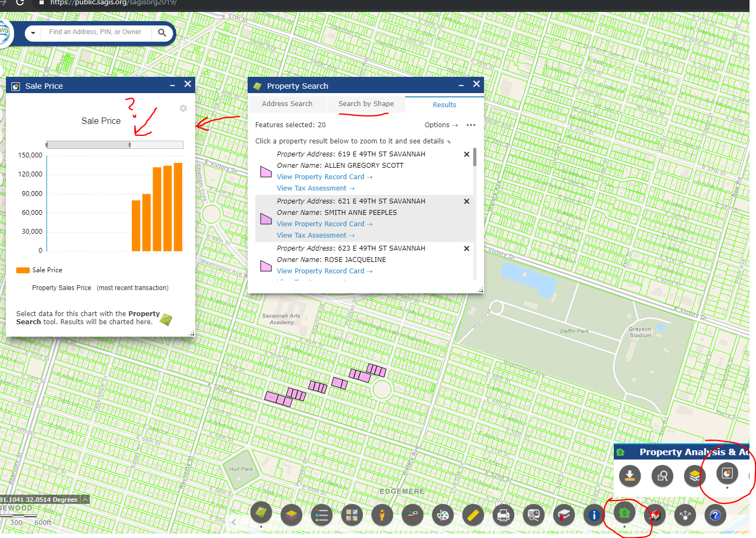Switch to the Address Search tab
This screenshot has width=756, height=538.
[287, 104]
